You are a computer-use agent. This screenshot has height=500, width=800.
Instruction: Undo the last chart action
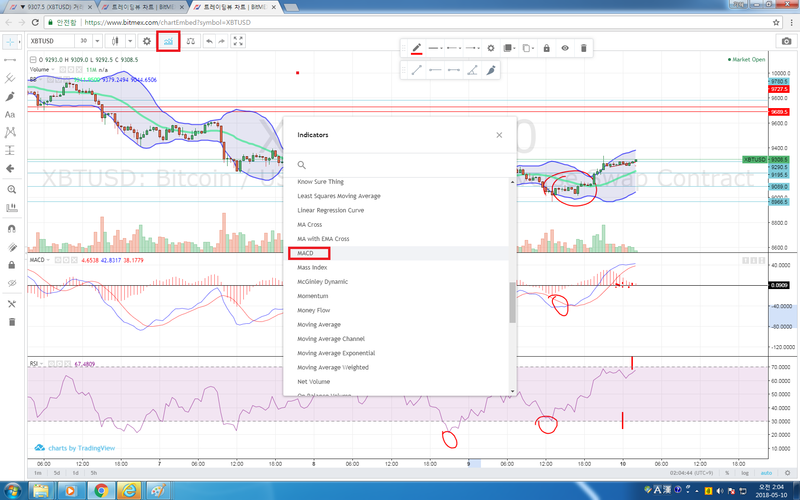[209, 41]
